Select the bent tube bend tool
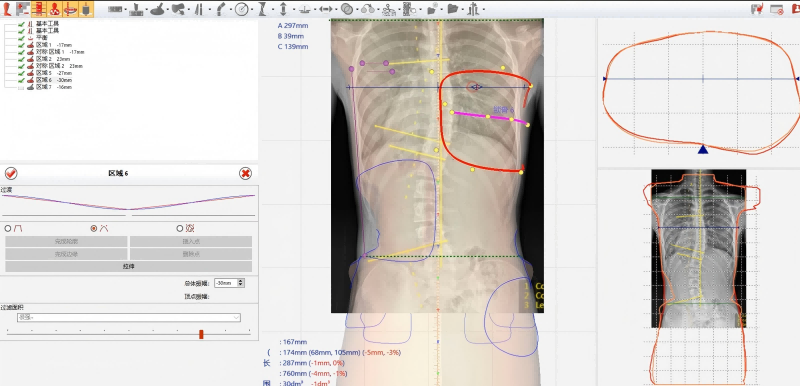This screenshot has height=386, width=800. [221, 9]
